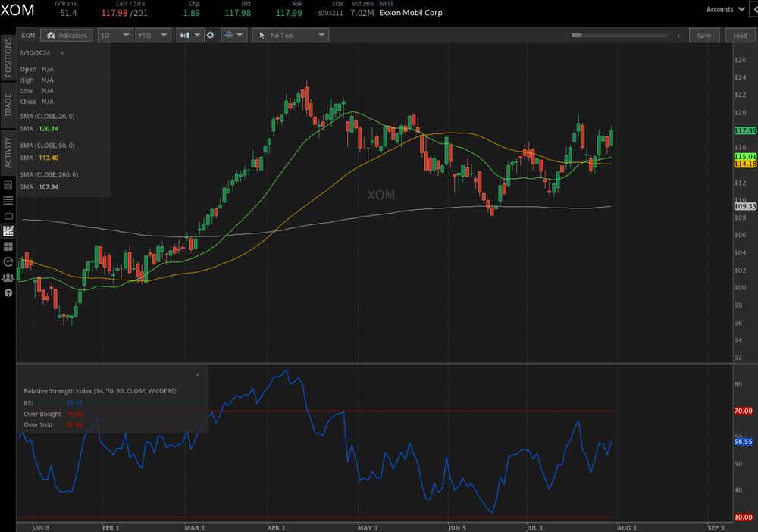Viewport: 758px width, 532px height.
Task: Click the chart zoom slider handle
Action: pos(576,36)
